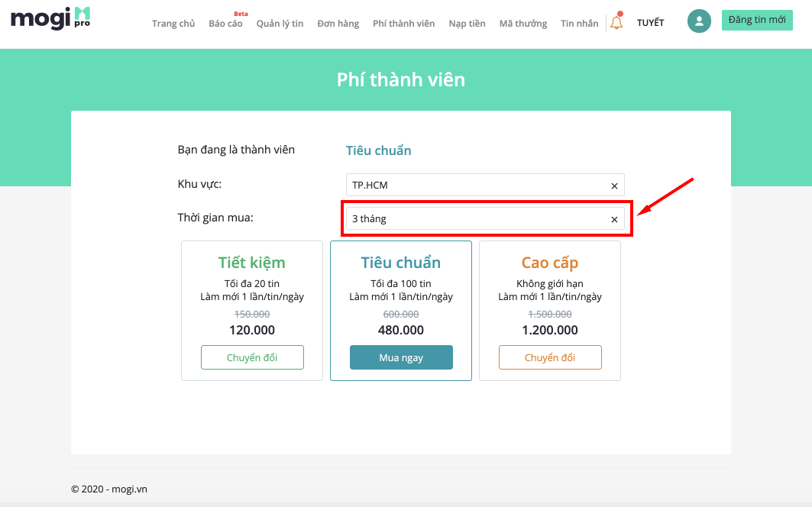Click Mua ngay for Tiêu chuẩn plan

(x=401, y=357)
